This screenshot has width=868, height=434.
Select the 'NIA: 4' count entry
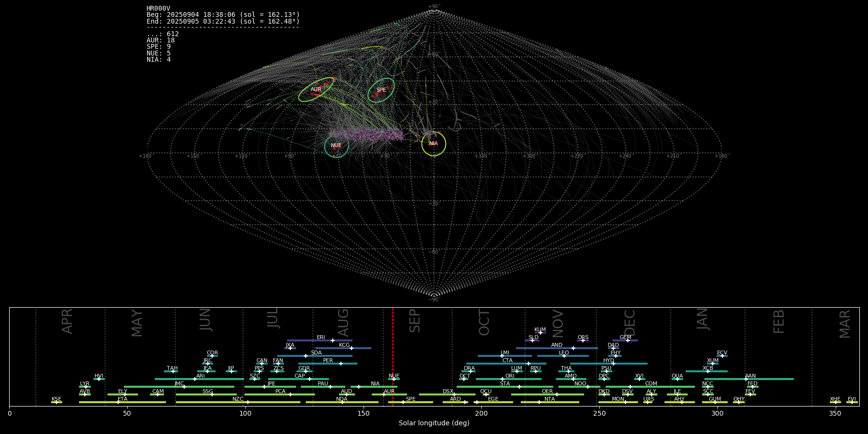[159, 60]
